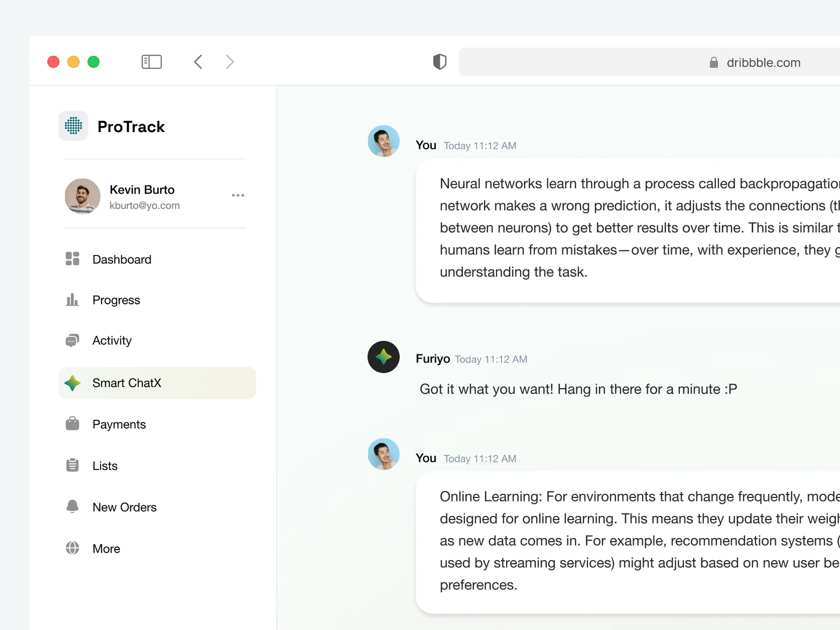The height and width of the screenshot is (630, 840).
Task: Click the Progress bar chart icon
Action: coord(72,300)
